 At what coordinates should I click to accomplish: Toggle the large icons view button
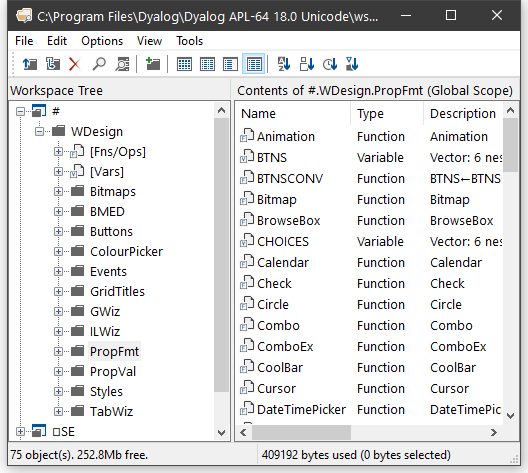(184, 64)
